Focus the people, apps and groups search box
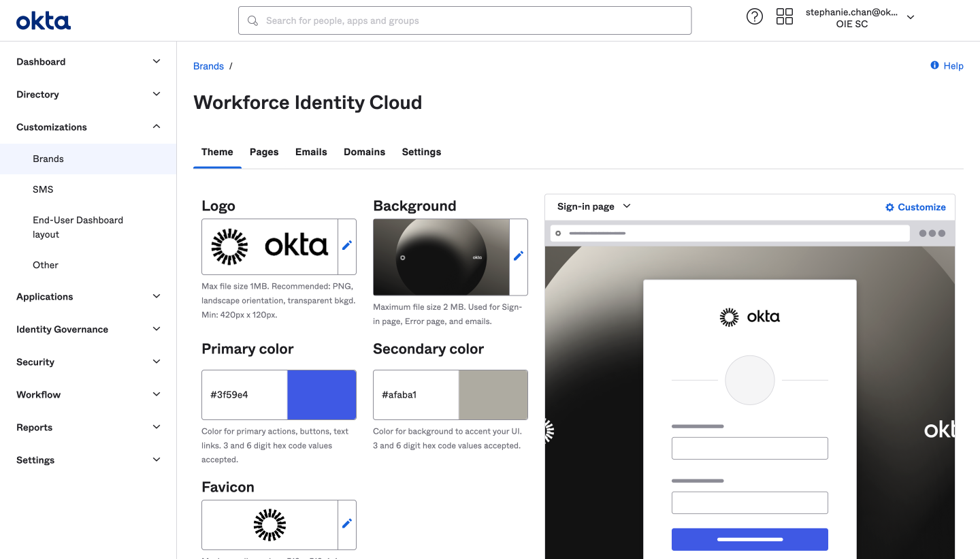The width and height of the screenshot is (980, 559). pyautogui.click(x=465, y=20)
